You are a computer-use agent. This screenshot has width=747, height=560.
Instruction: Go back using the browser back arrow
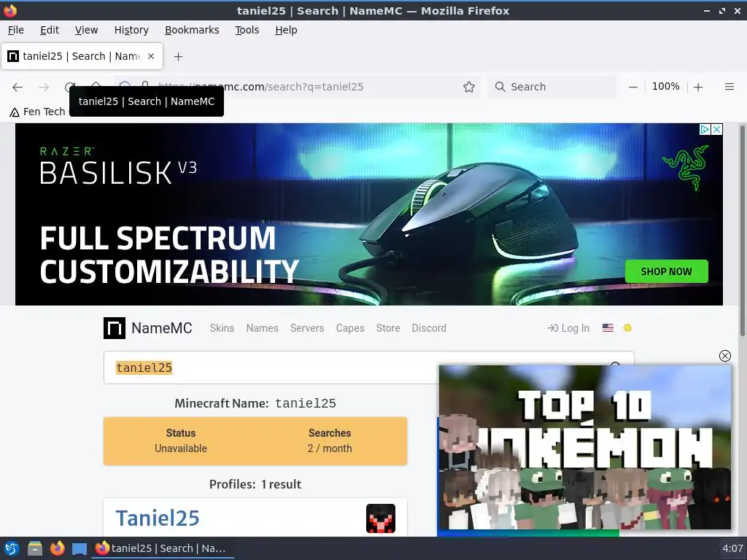click(x=18, y=87)
